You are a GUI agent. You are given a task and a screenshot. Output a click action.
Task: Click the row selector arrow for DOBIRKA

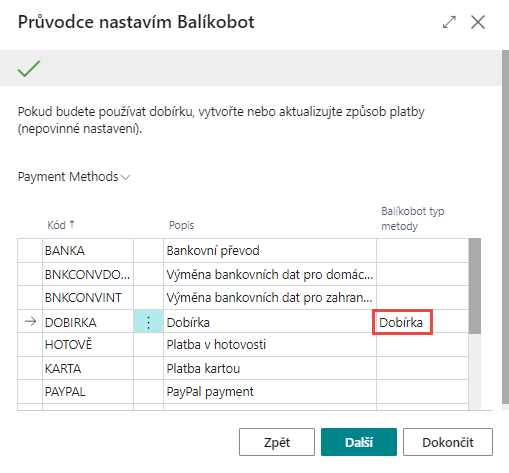pos(30,322)
